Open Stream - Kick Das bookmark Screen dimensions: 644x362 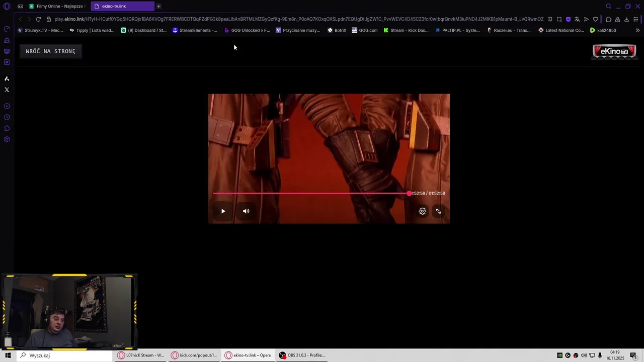(406, 30)
